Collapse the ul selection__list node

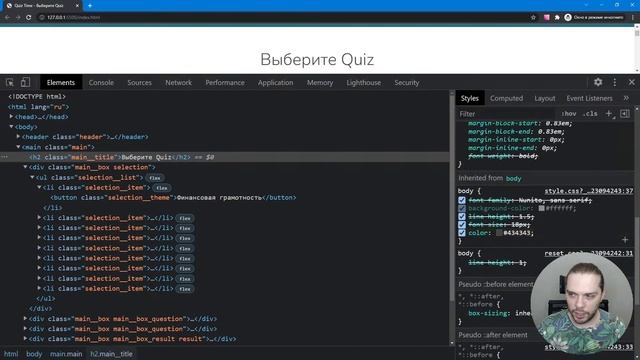[32, 177]
